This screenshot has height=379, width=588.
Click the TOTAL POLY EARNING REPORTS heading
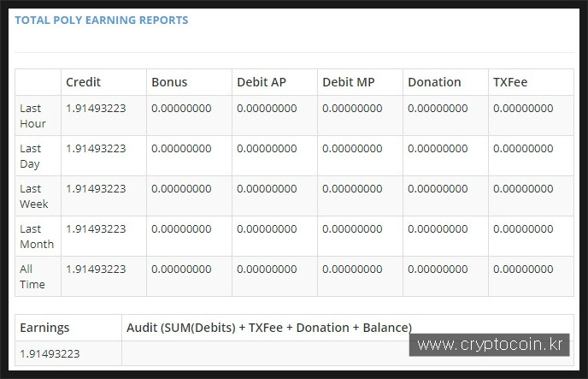point(101,20)
